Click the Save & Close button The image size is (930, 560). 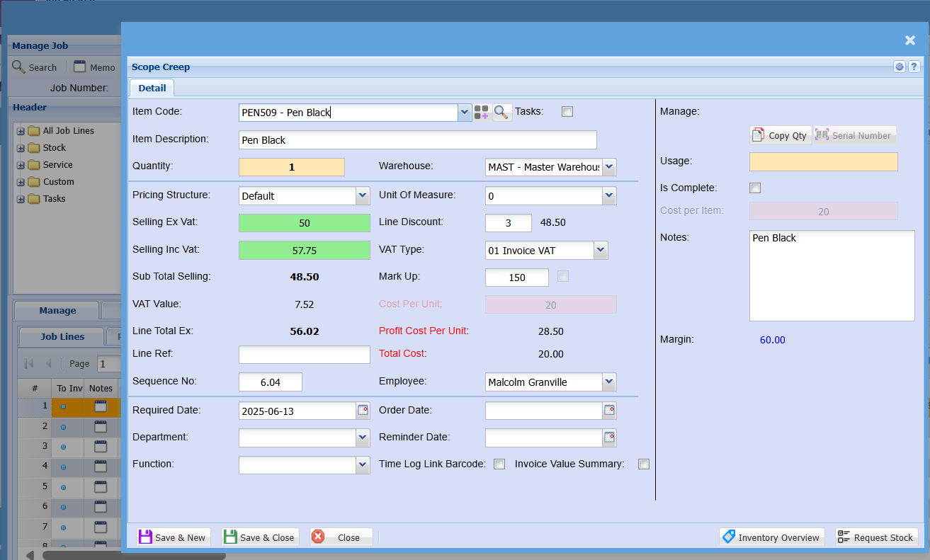pos(259,537)
